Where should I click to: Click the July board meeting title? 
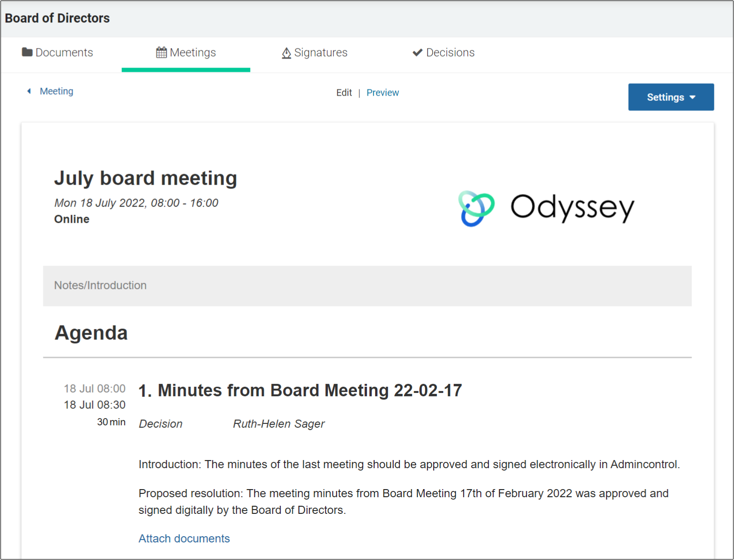pos(146,178)
